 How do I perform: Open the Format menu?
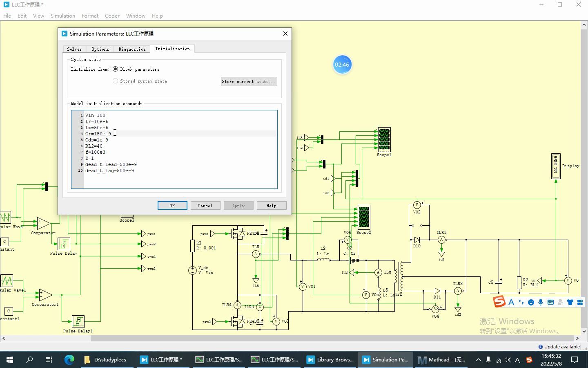pyautogui.click(x=90, y=16)
